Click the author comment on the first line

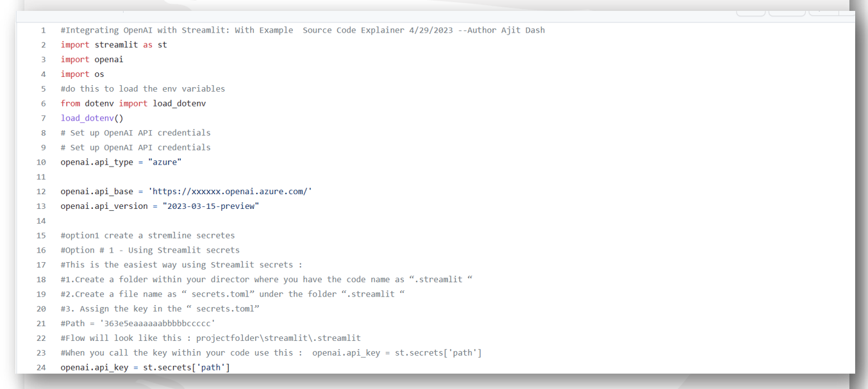coord(303,30)
